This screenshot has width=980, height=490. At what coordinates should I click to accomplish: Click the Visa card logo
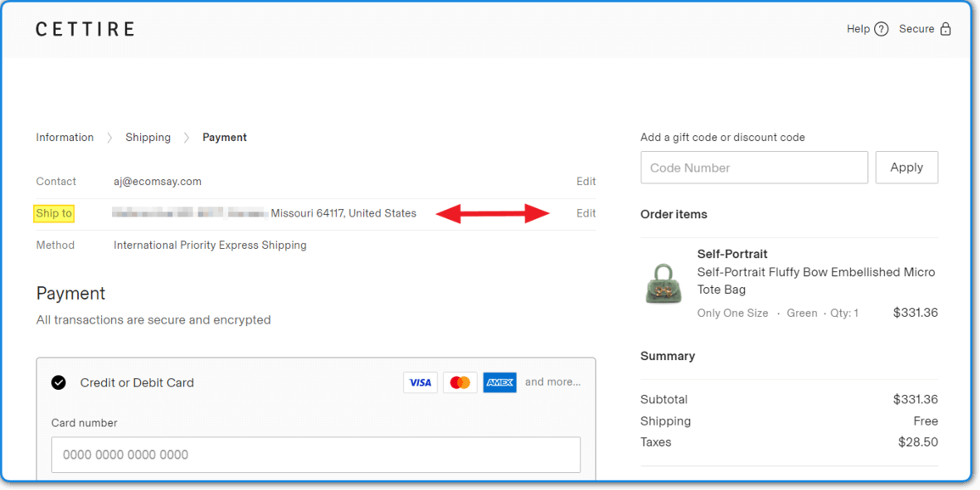coord(421,382)
